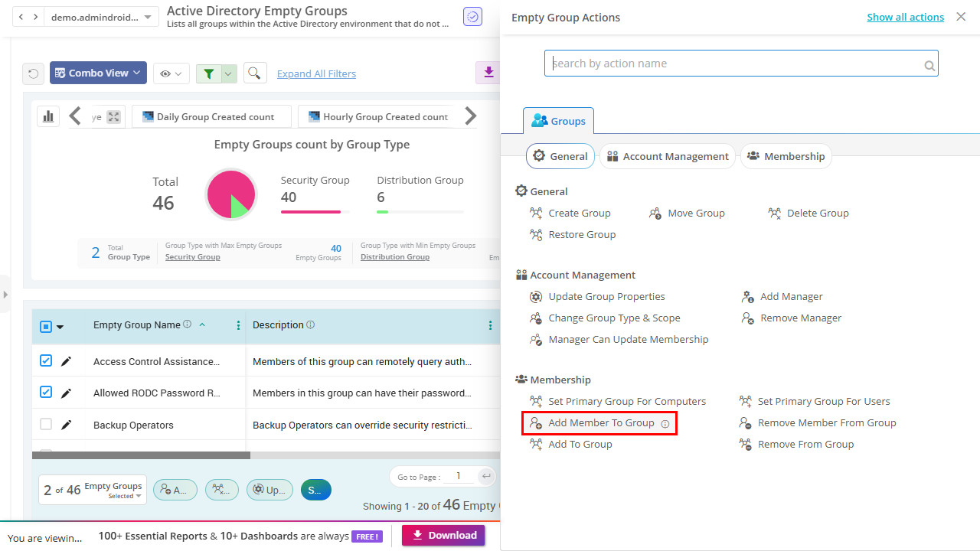Click the go-to-page enter arrow

(485, 477)
